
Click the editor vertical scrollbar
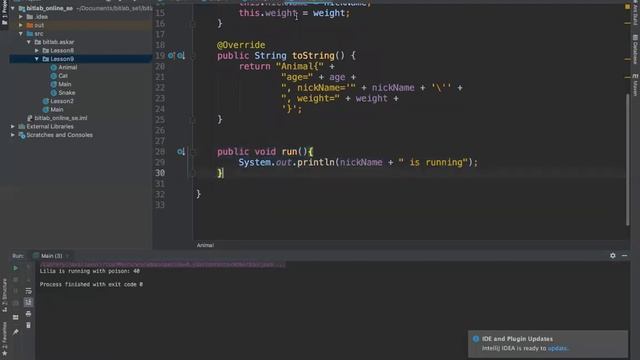coord(628,159)
